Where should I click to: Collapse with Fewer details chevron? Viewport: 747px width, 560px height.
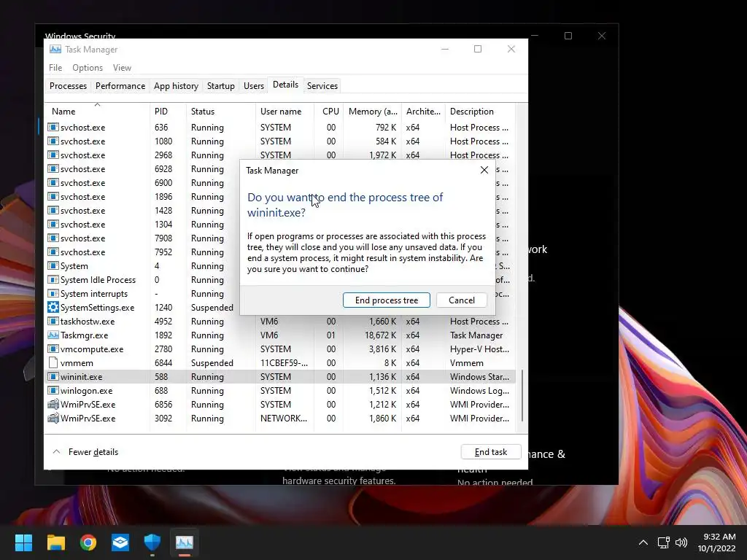(x=56, y=452)
